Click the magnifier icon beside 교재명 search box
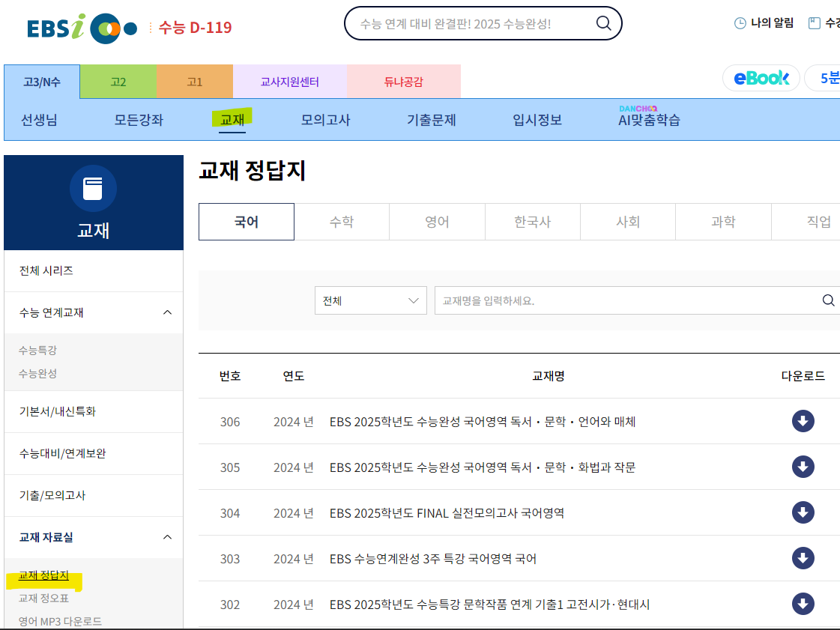 click(x=828, y=300)
